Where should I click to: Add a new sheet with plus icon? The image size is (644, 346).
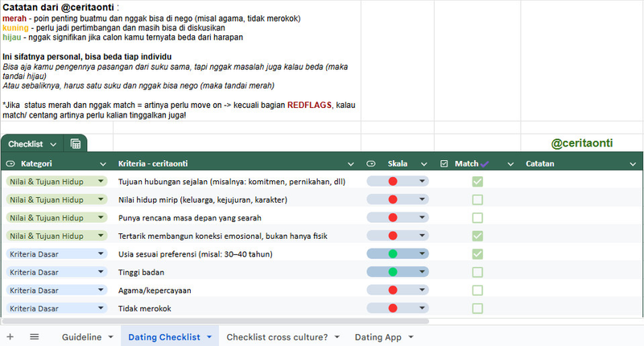10,337
